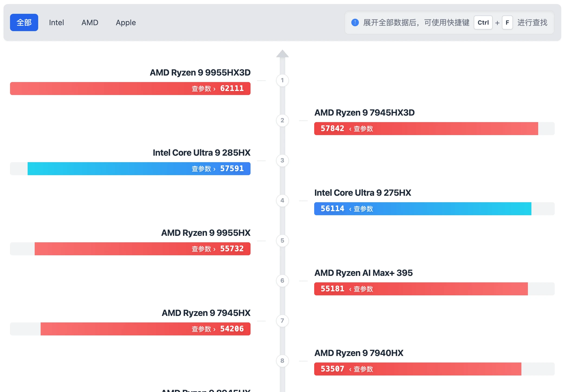Switch to the AMD tab
This screenshot has width=565, height=392.
pyautogui.click(x=90, y=22)
